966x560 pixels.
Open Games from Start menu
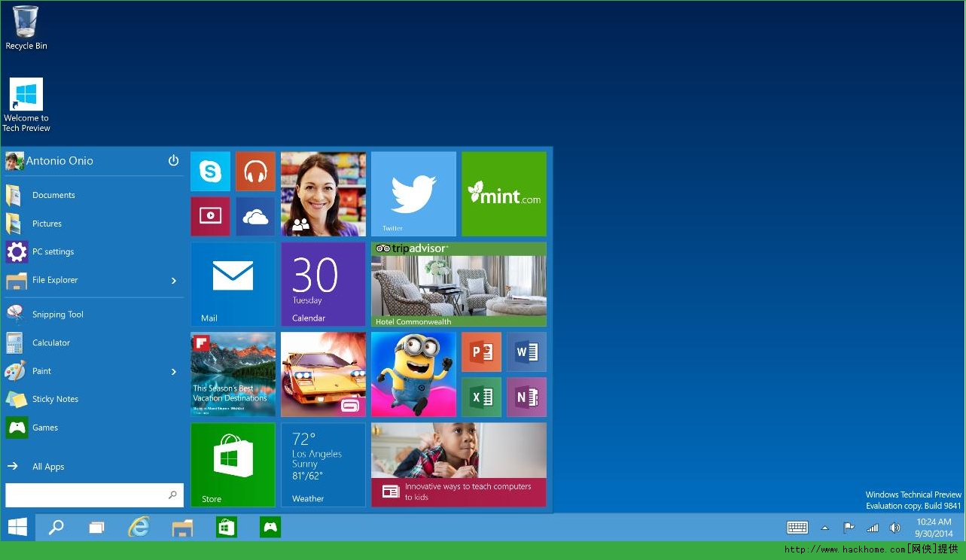click(x=94, y=428)
